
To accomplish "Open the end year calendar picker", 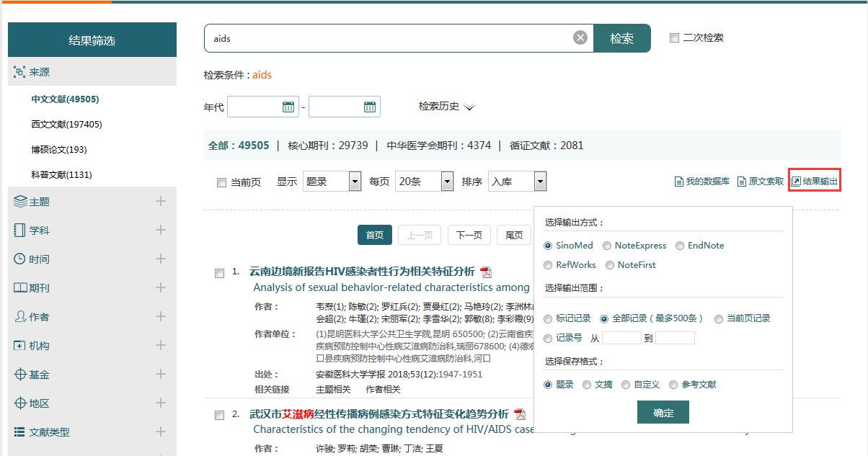I will point(370,107).
